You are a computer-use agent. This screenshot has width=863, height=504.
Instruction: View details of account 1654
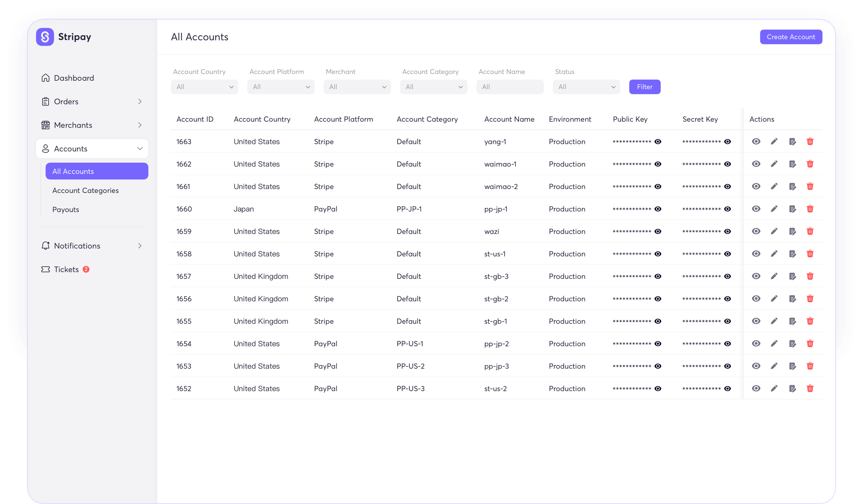pyautogui.click(x=756, y=344)
